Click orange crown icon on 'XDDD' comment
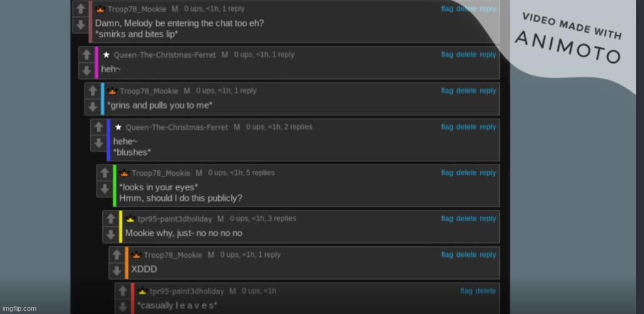This screenshot has width=644, height=314. point(136,255)
